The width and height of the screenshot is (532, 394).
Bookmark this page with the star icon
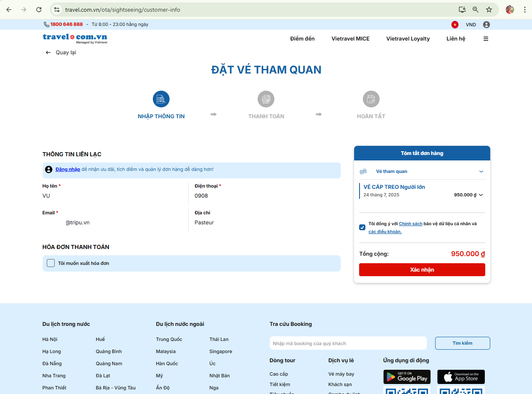489,10
